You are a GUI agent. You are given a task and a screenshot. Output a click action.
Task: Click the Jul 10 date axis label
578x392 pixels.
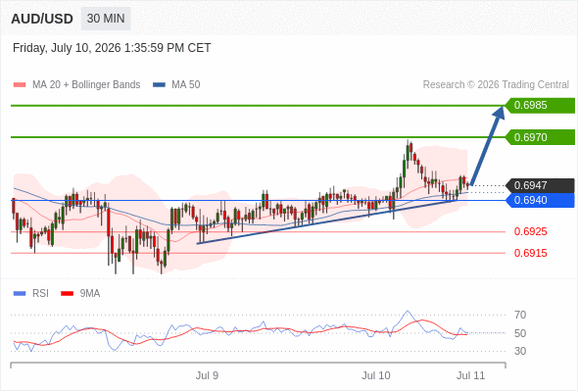tap(375, 375)
